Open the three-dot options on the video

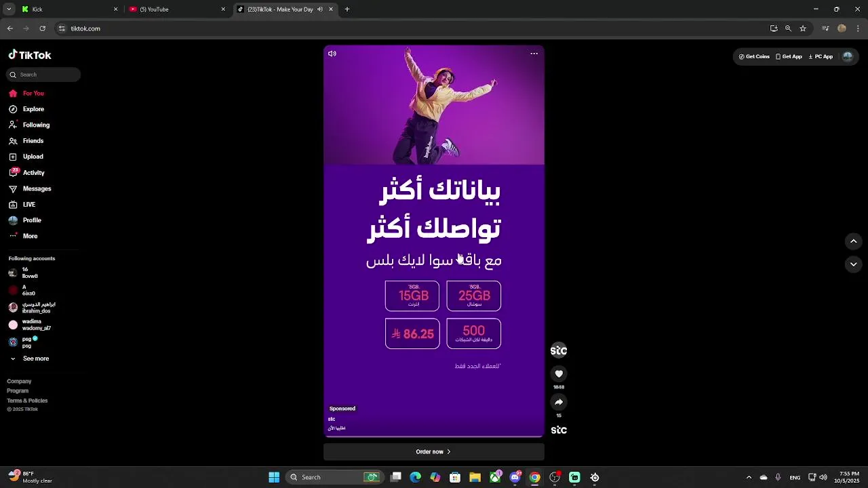pos(534,54)
